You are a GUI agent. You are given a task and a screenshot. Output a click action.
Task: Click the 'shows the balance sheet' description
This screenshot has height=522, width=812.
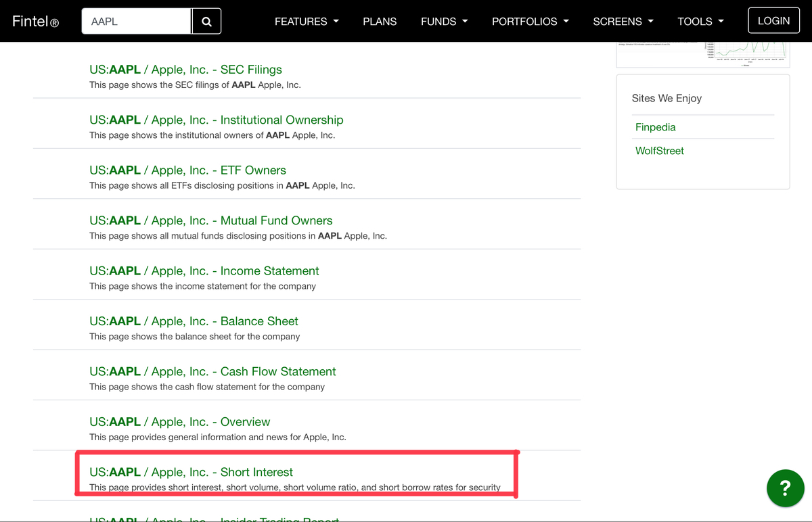tap(195, 336)
